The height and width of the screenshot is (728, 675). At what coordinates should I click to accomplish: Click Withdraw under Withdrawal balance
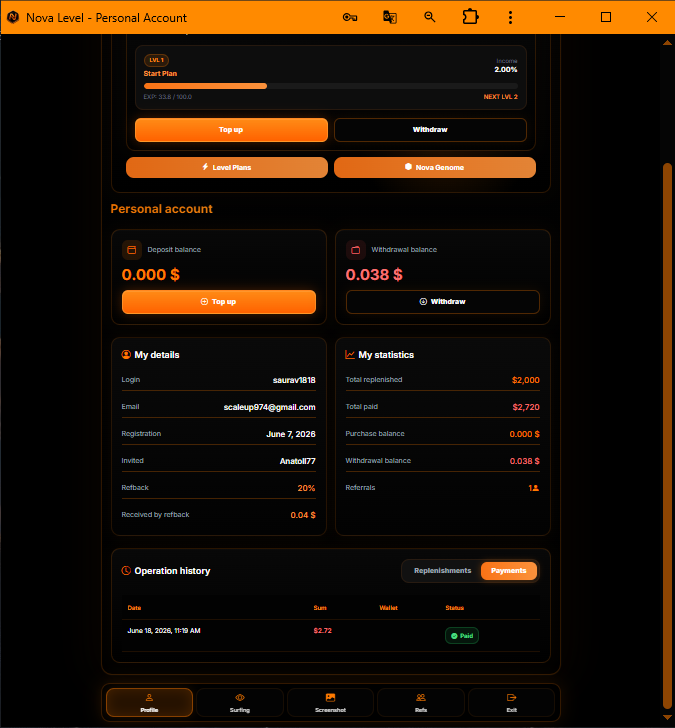pyautogui.click(x=443, y=302)
